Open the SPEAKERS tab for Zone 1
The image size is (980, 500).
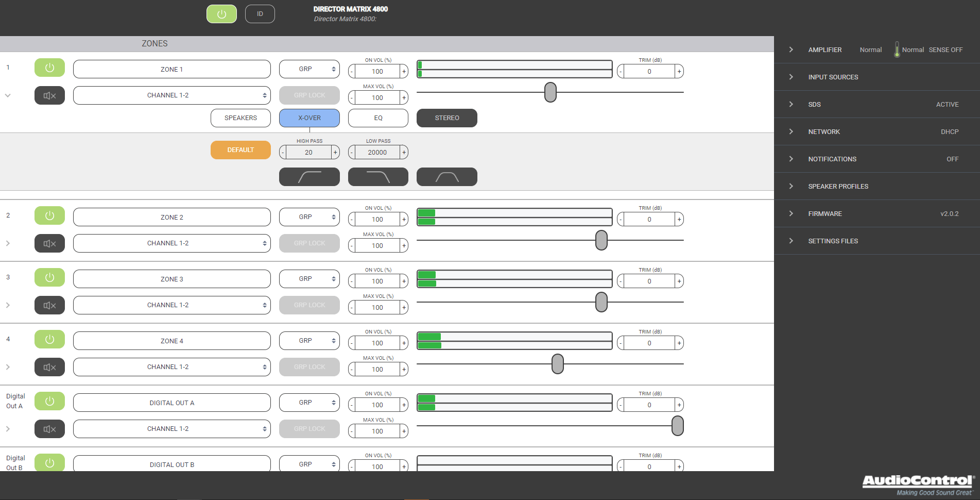pos(240,118)
